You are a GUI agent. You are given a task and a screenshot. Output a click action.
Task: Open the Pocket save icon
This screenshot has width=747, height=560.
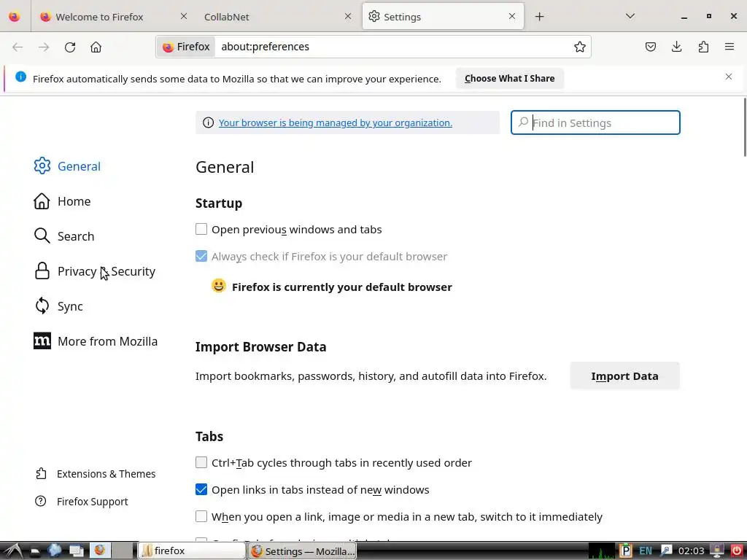(650, 47)
